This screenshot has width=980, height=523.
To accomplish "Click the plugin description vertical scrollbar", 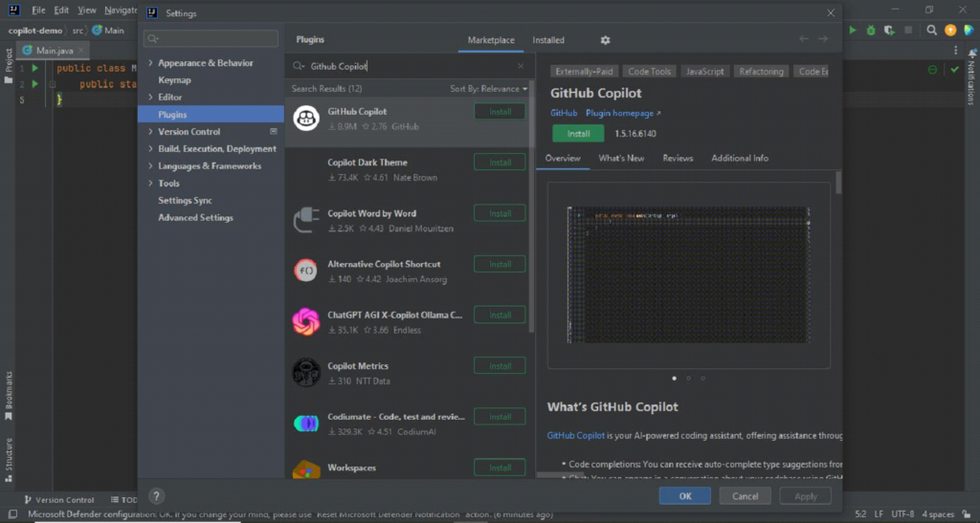I will coord(838,183).
